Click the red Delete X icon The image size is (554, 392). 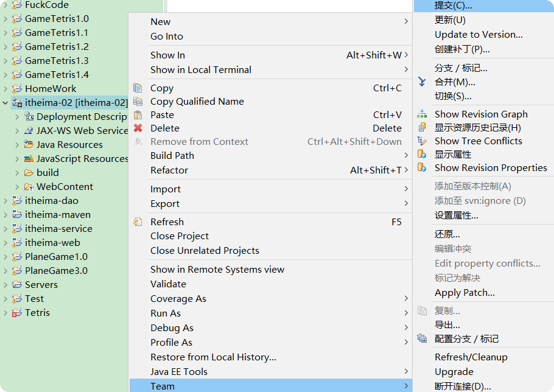[x=138, y=128]
